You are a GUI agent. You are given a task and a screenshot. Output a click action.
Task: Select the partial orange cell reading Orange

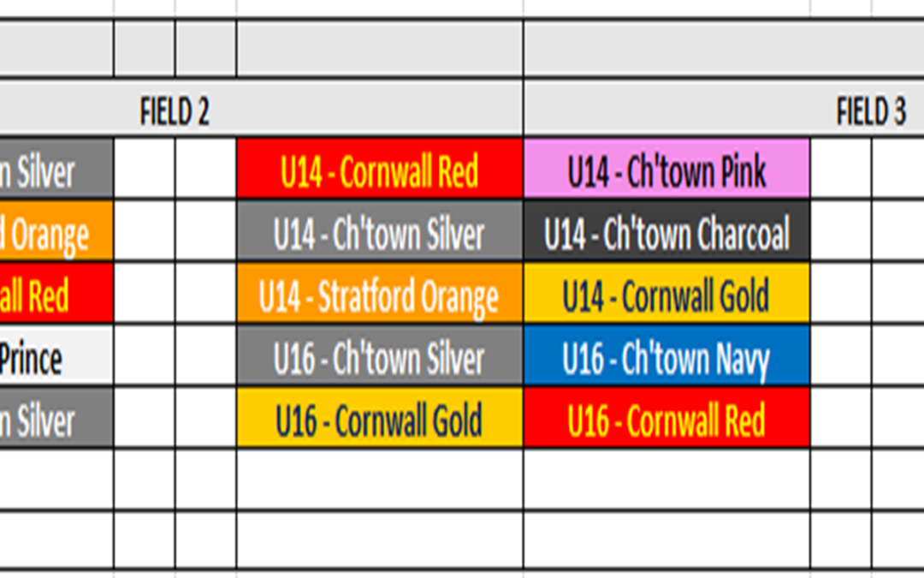pyautogui.click(x=56, y=230)
